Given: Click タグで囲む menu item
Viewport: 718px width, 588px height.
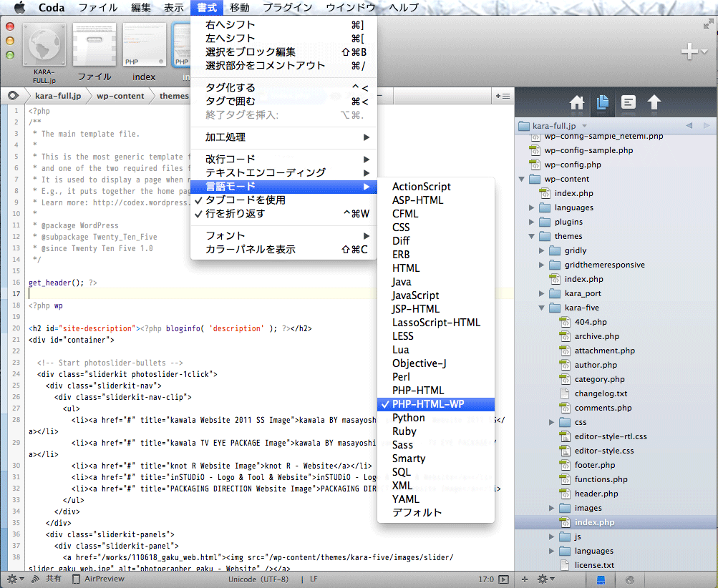Looking at the screenshot, I should click(283, 101).
